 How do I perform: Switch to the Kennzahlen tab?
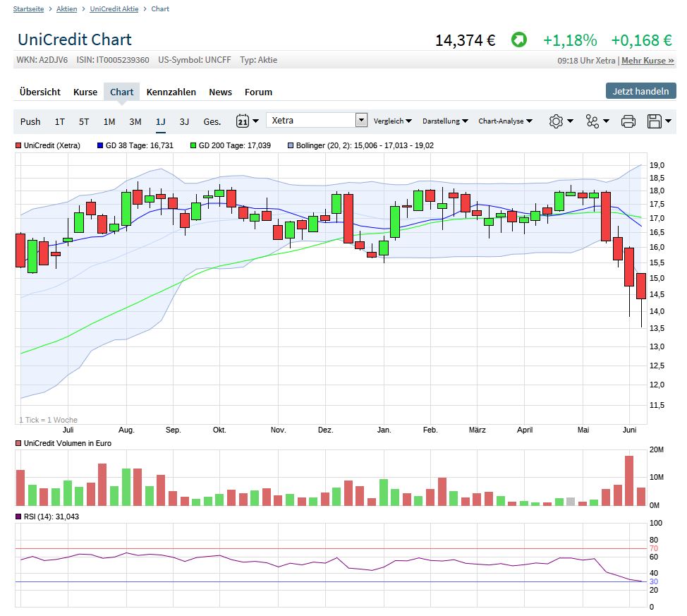(x=171, y=92)
